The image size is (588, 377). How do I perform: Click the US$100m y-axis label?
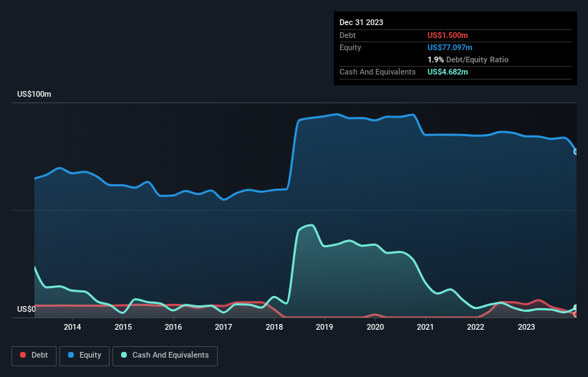pos(34,94)
